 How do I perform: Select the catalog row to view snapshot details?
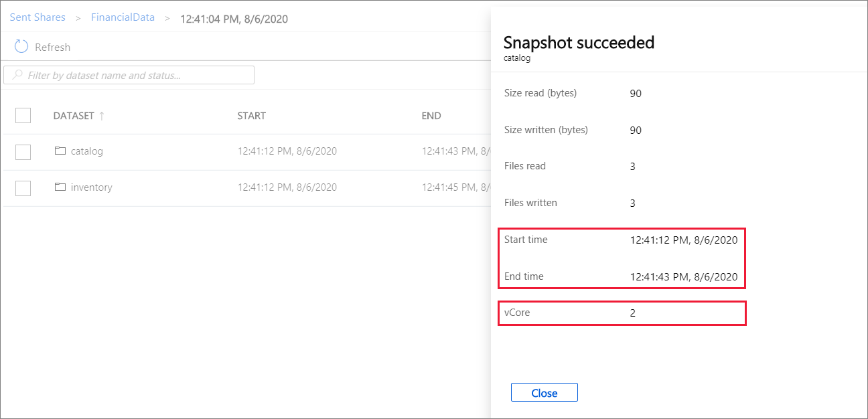(x=87, y=151)
